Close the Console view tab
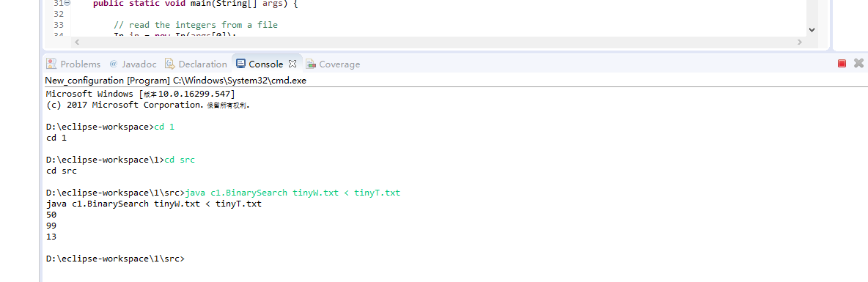The height and width of the screenshot is (282, 868). tap(293, 64)
